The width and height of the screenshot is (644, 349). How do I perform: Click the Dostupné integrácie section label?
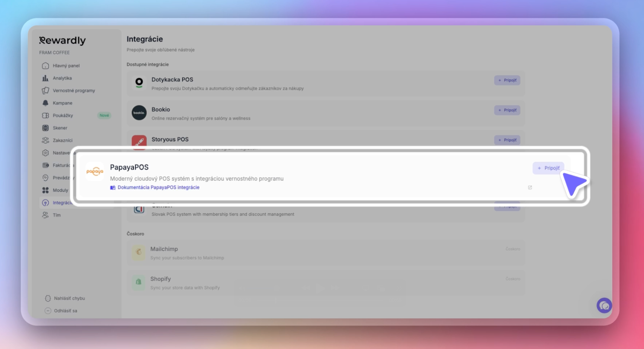(148, 64)
